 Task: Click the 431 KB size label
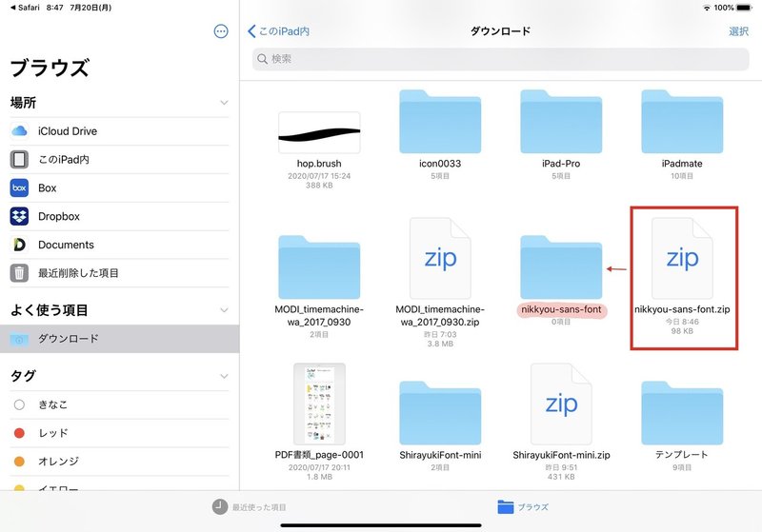pos(561,477)
